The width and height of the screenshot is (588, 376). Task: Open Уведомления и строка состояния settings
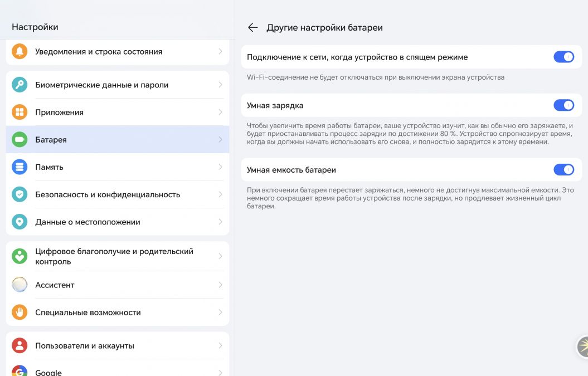click(x=118, y=52)
